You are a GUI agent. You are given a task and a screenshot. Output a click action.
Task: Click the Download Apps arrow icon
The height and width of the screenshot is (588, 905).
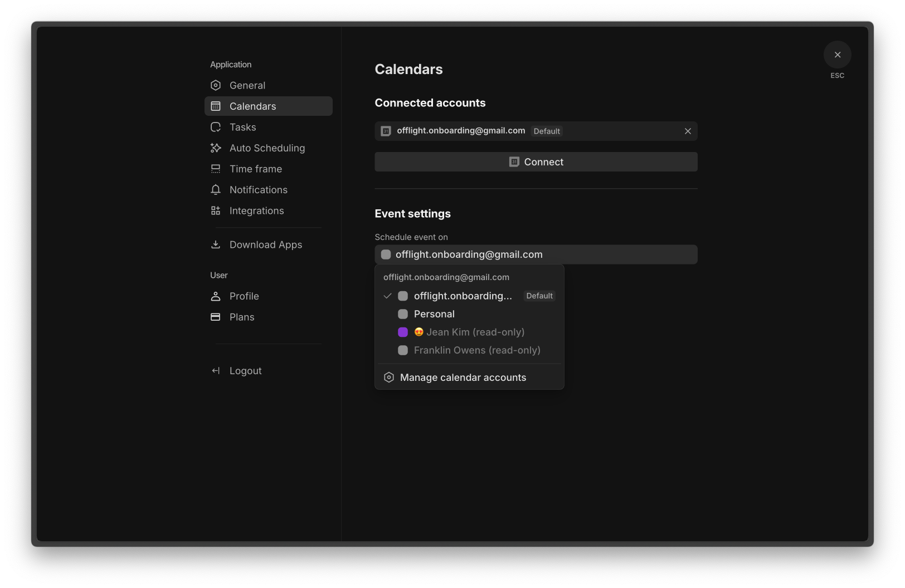click(x=216, y=244)
